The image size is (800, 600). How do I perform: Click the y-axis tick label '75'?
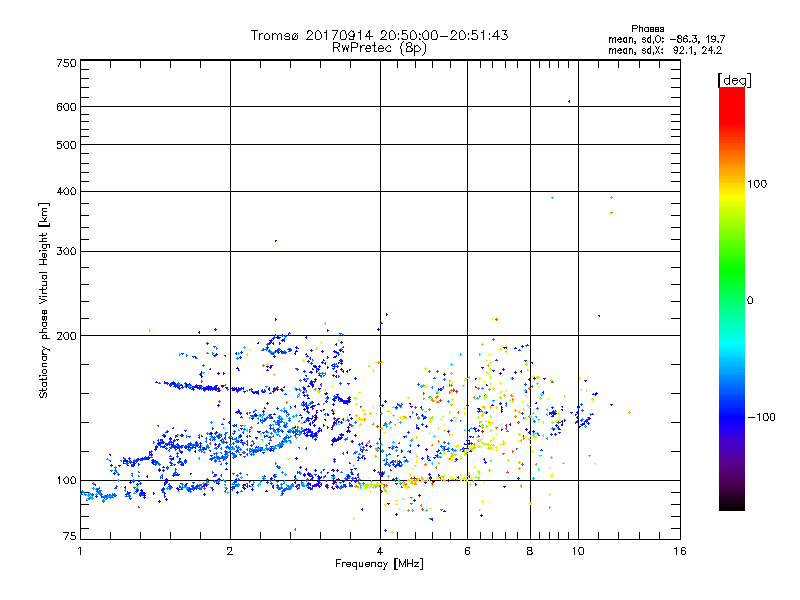[x=70, y=536]
